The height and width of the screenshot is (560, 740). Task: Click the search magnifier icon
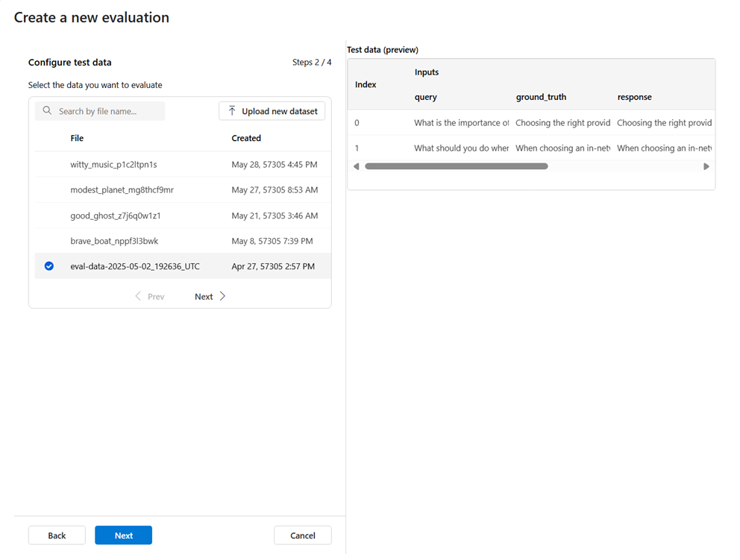tap(48, 111)
